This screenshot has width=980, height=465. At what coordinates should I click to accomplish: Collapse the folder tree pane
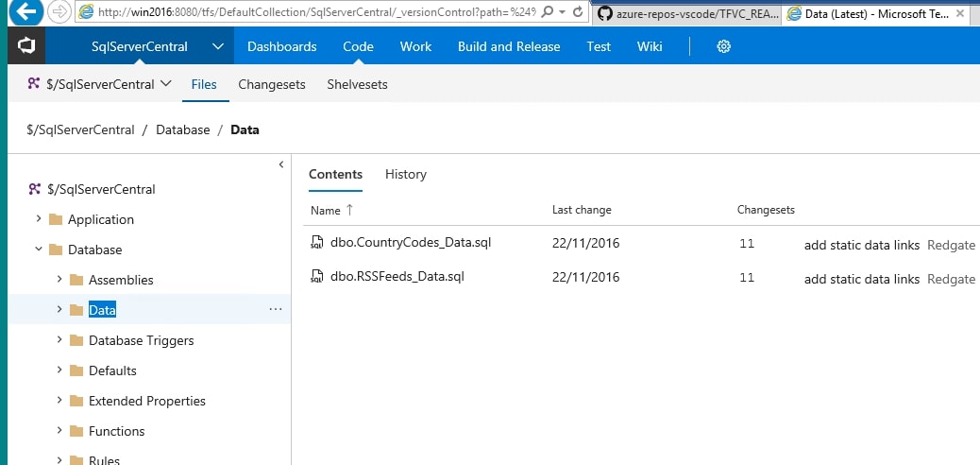pos(281,164)
